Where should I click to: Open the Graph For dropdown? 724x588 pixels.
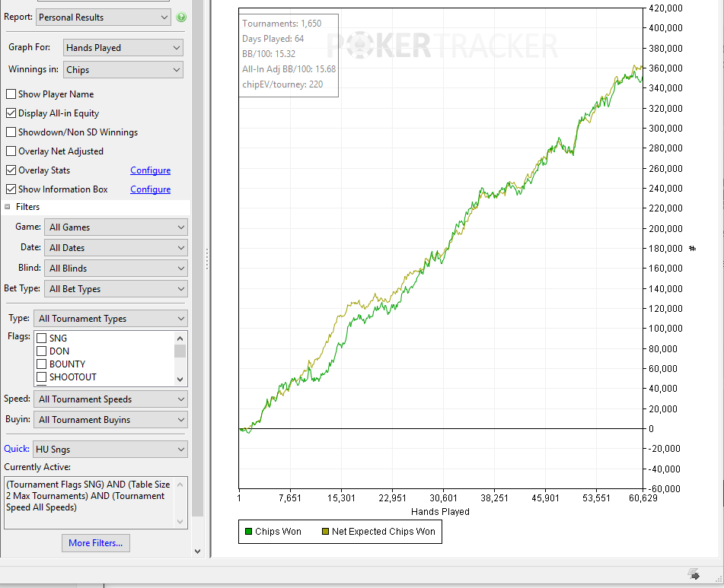pos(123,47)
